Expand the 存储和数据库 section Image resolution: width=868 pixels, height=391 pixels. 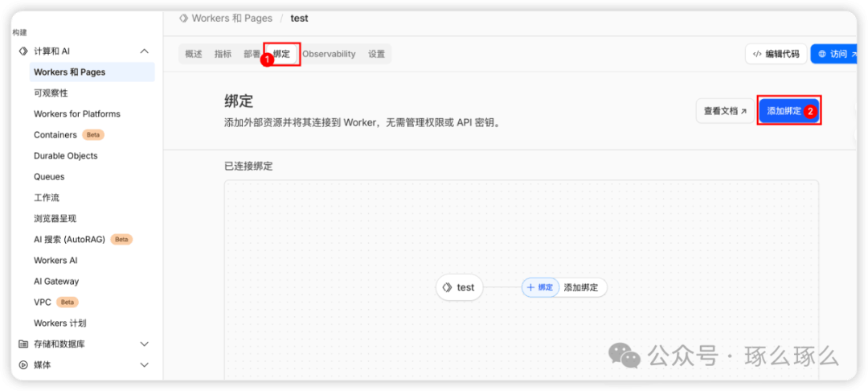[145, 344]
